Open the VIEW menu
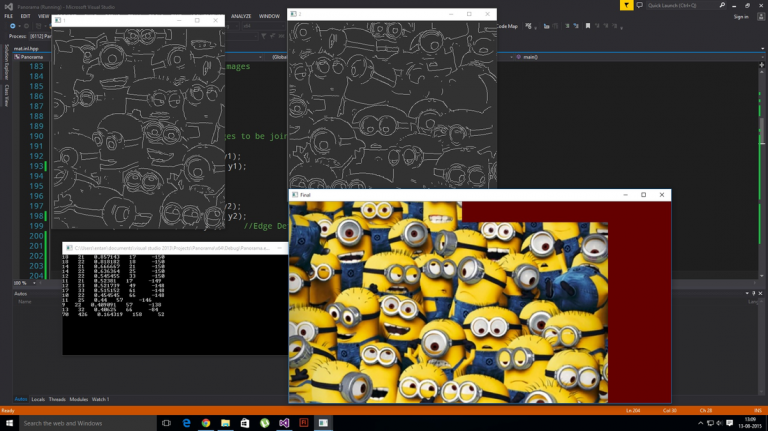Screen dimensions: 768x431 pyautogui.click(x=44, y=16)
